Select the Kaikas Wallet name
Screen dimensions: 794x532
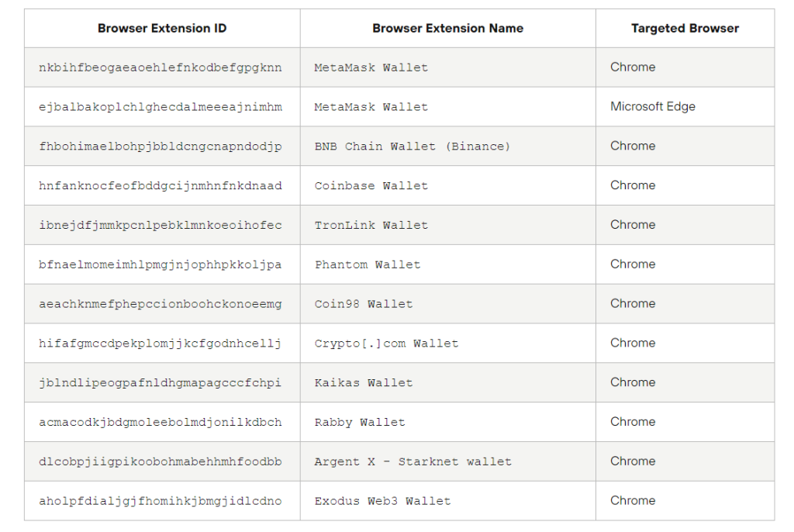(363, 382)
